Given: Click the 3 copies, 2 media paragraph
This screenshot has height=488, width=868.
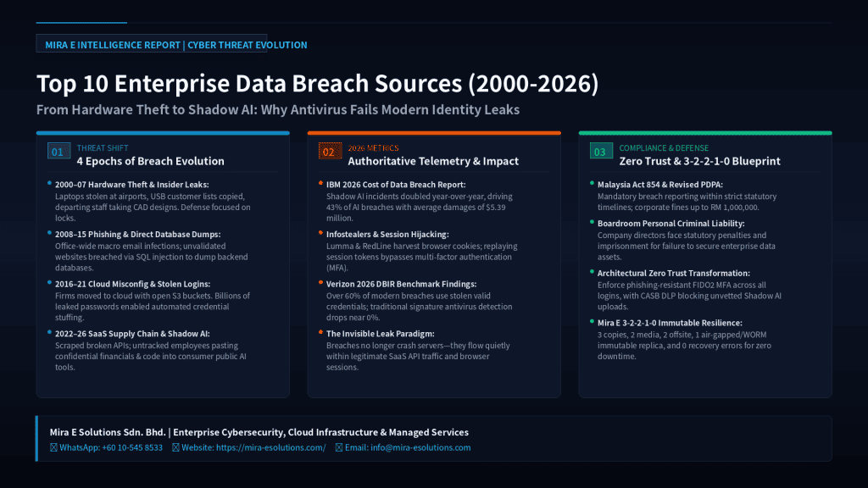Looking at the screenshot, I should pos(684,346).
